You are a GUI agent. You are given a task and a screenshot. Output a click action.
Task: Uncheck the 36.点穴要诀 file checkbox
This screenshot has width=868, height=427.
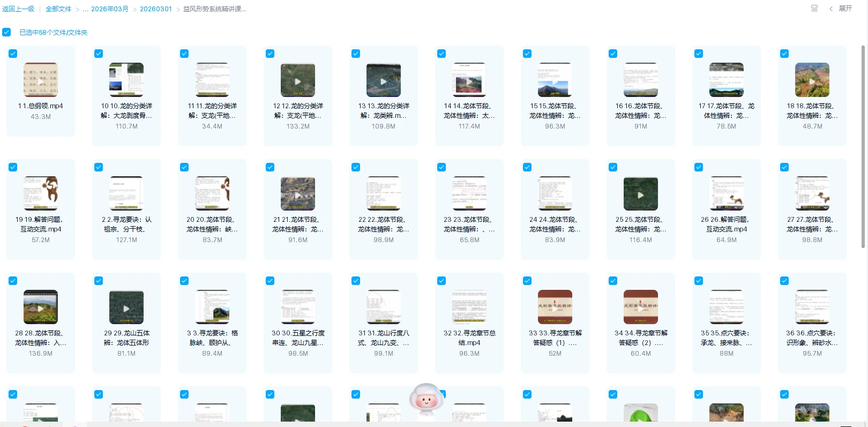(x=784, y=281)
